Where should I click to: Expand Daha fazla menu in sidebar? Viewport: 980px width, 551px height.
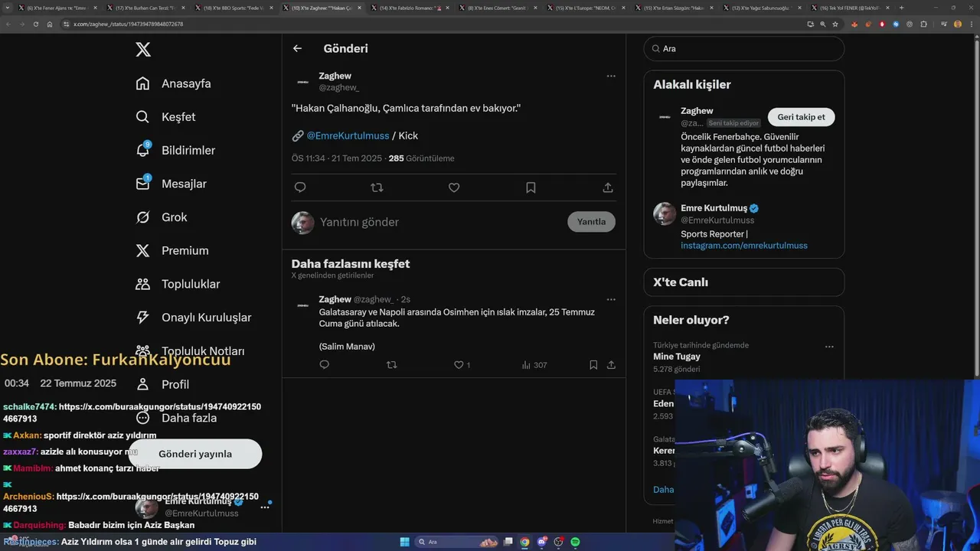point(176,418)
